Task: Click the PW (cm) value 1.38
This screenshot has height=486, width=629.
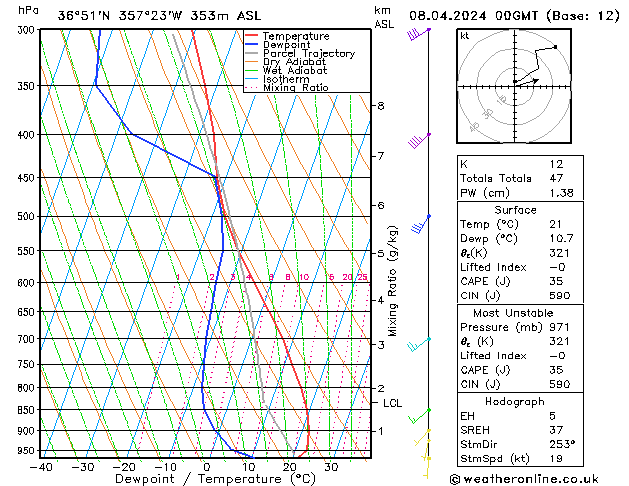Action: (562, 193)
